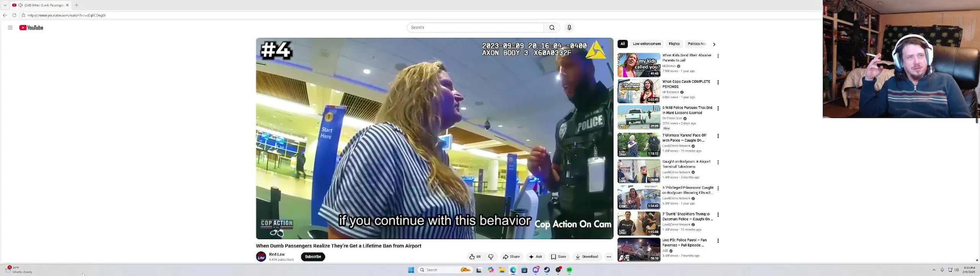980x276 pixels.
Task: Open the Mr Evidence channel name
Action: click(x=671, y=92)
